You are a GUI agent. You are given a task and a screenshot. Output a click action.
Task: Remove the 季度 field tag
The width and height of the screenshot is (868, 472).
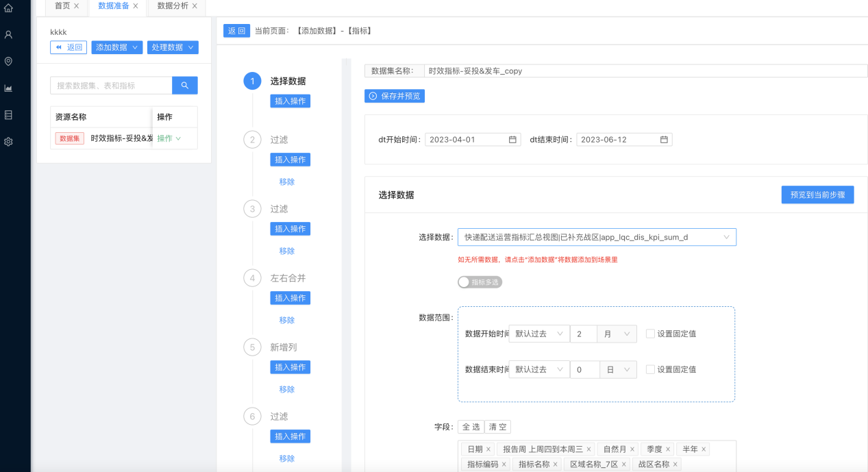coord(668,449)
